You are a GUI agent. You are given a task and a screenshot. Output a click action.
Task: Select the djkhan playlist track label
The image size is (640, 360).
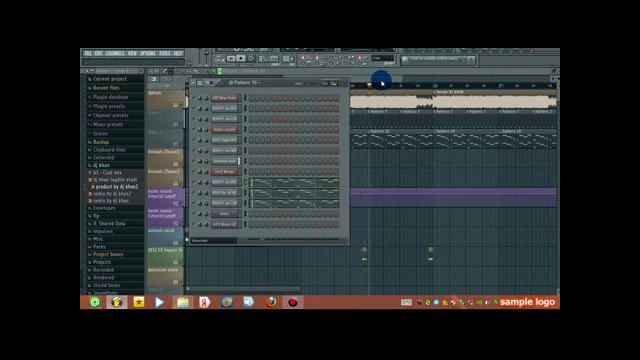165,99
